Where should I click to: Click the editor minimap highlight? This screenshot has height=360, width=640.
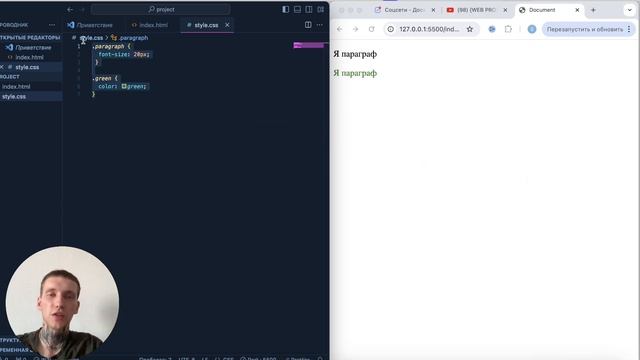309,45
